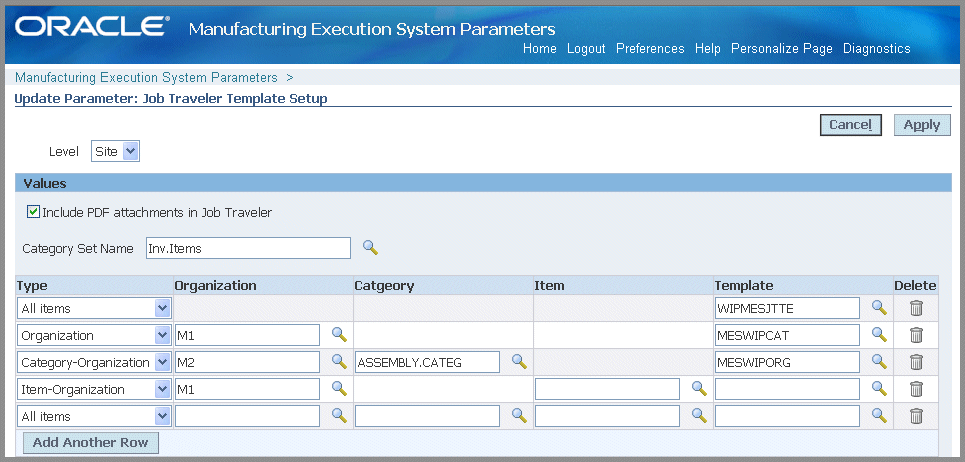
Task: Delete the WIPMESJTTE template row
Action: click(916, 308)
